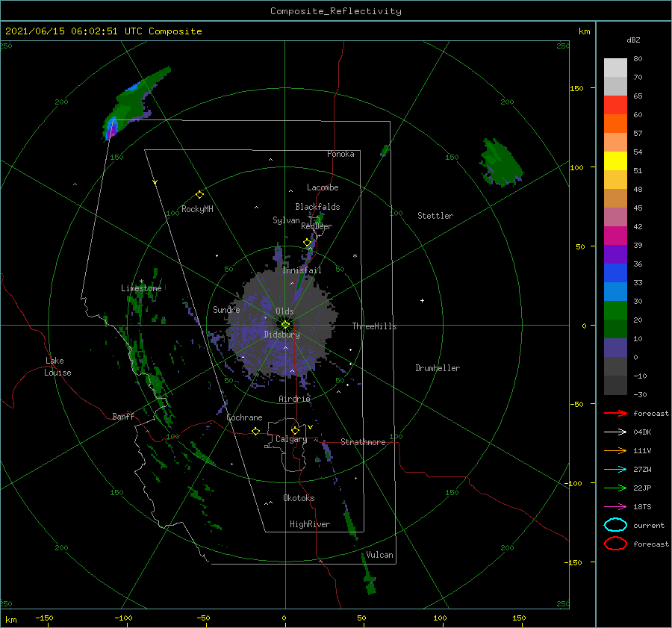Viewport: 672px width, 628px height.
Task: Click the cyan 27ZW arrow legend icon
Action: [615, 470]
